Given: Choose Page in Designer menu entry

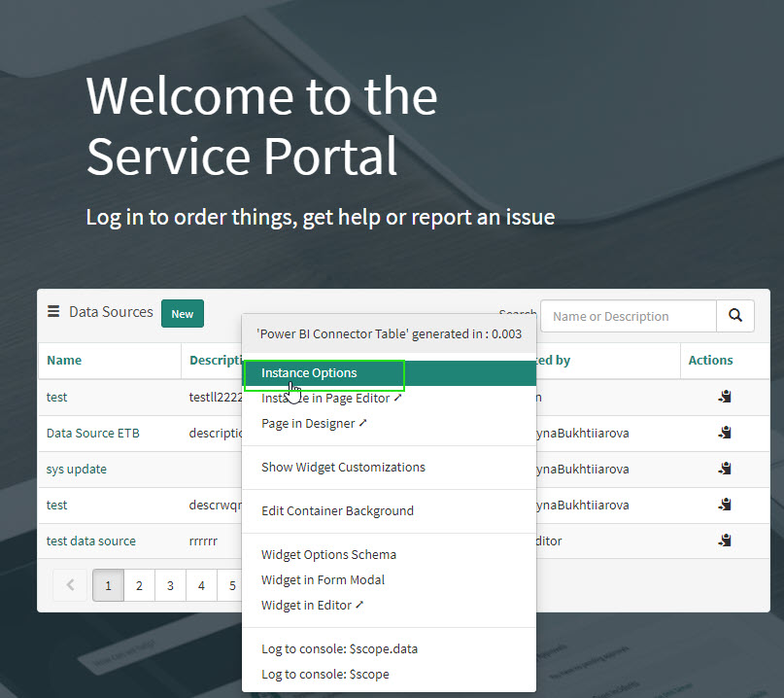Looking at the screenshot, I should (x=314, y=424).
